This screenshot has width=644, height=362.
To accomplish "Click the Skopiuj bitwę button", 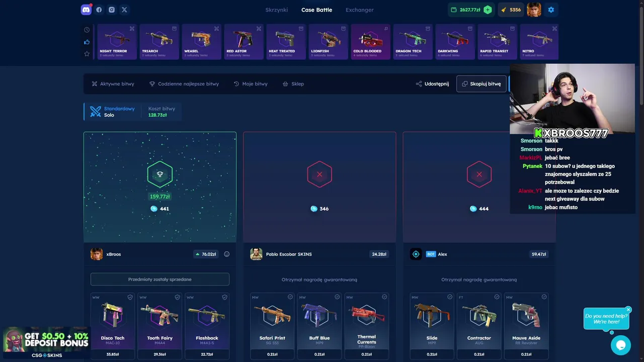I will pos(481,84).
